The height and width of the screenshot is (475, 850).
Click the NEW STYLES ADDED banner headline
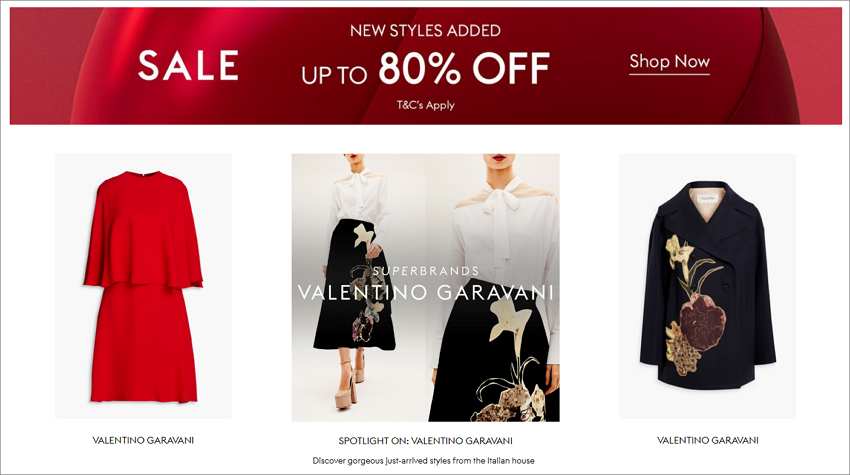coord(426,31)
